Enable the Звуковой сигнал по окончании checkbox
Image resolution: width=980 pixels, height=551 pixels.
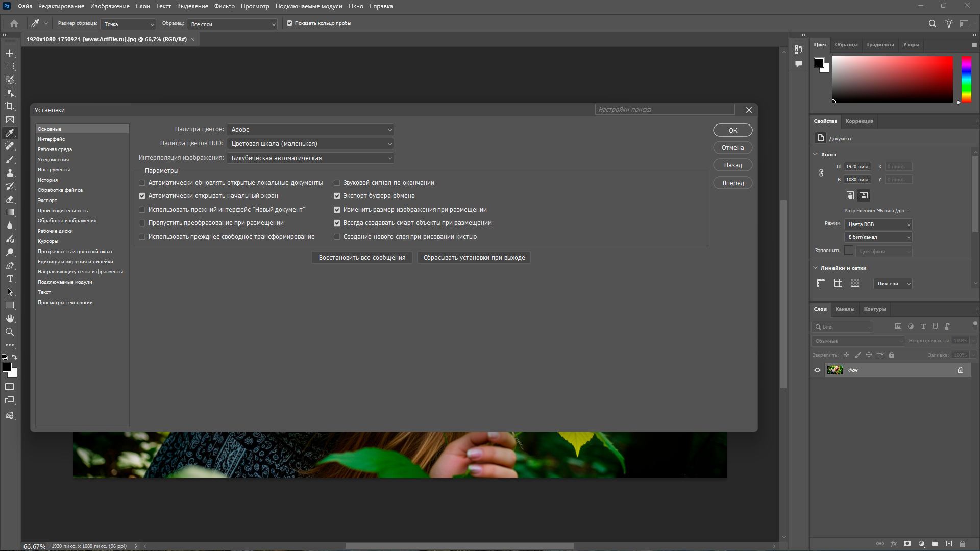[337, 183]
